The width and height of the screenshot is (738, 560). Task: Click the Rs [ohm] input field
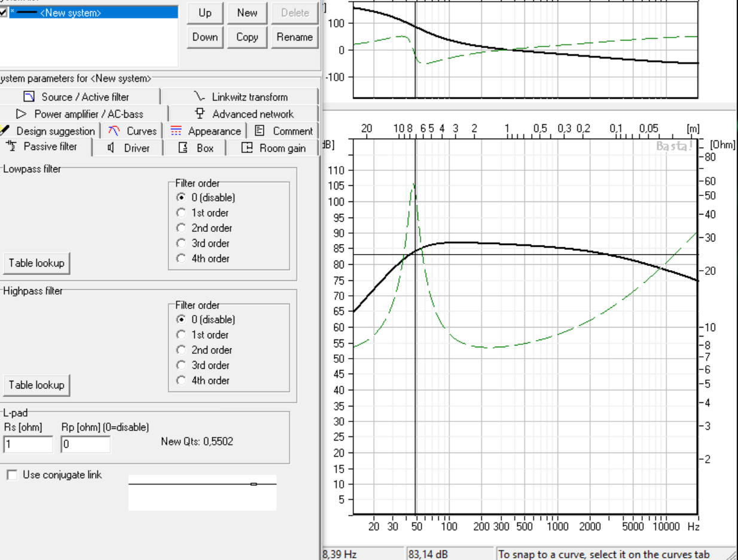28,444
